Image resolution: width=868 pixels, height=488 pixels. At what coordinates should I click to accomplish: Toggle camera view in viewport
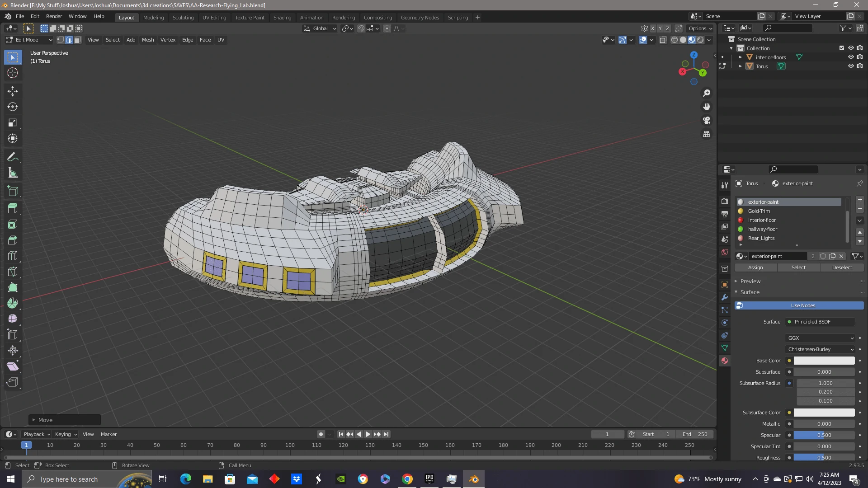tap(707, 121)
